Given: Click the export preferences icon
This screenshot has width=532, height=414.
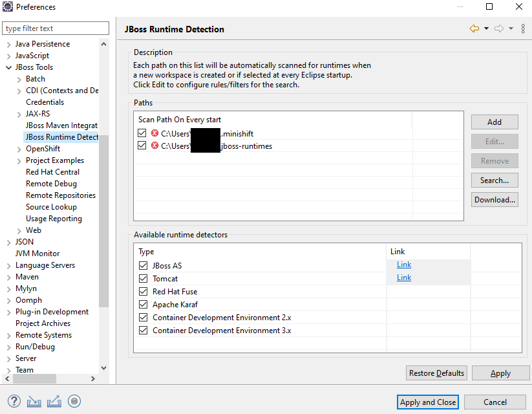Looking at the screenshot, I should (x=54, y=402).
